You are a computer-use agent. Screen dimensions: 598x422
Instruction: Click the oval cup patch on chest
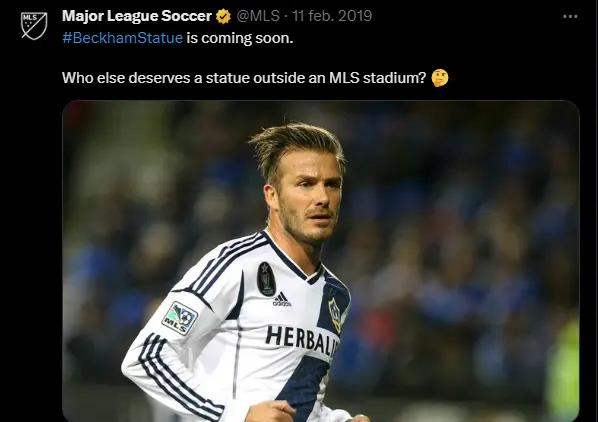[x=266, y=279]
